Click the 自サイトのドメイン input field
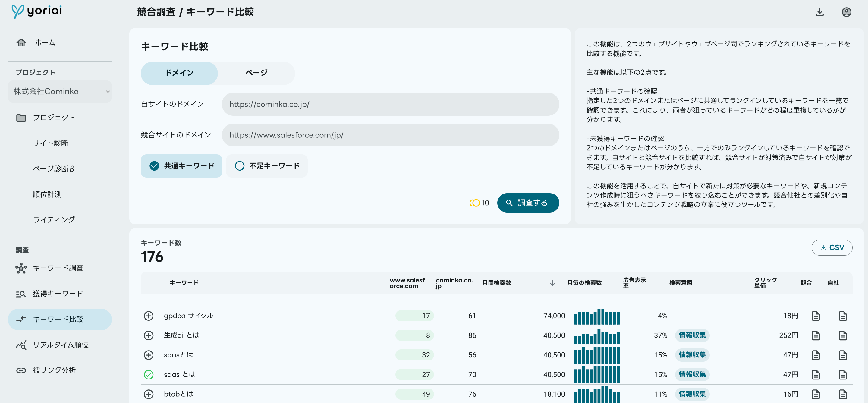Viewport: 868px width, 403px height. (390, 104)
